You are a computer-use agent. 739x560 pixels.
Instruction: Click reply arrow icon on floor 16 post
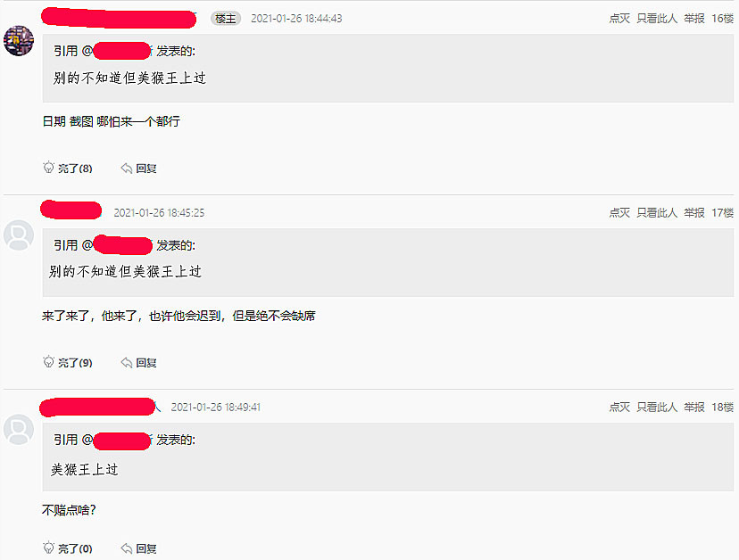coord(127,169)
